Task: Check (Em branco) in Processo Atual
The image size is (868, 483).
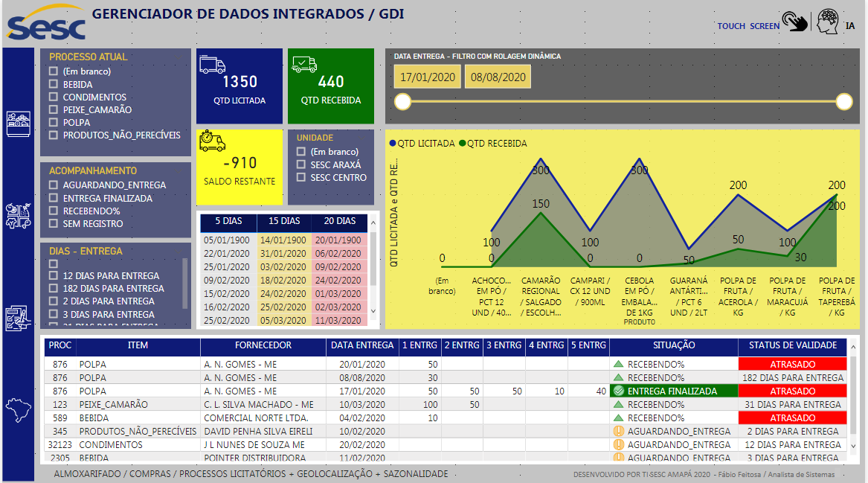Action: click(x=53, y=71)
